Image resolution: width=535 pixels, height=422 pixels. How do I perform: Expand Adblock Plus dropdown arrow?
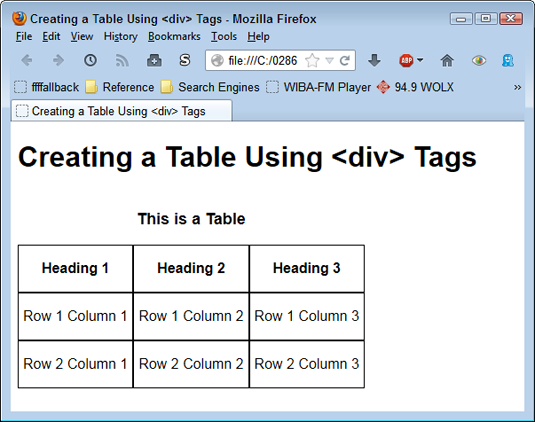420,60
